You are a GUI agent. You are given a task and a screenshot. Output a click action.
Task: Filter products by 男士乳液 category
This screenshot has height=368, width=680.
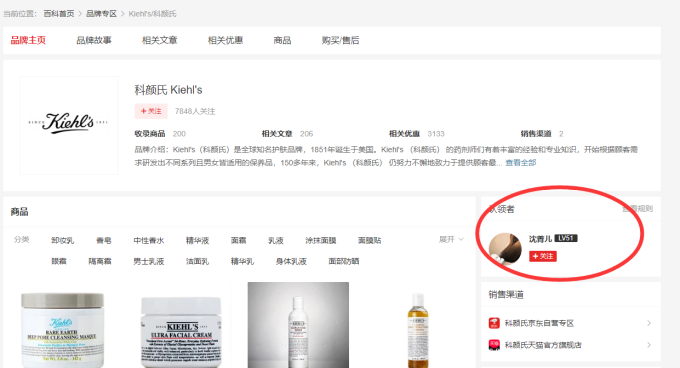pos(149,261)
